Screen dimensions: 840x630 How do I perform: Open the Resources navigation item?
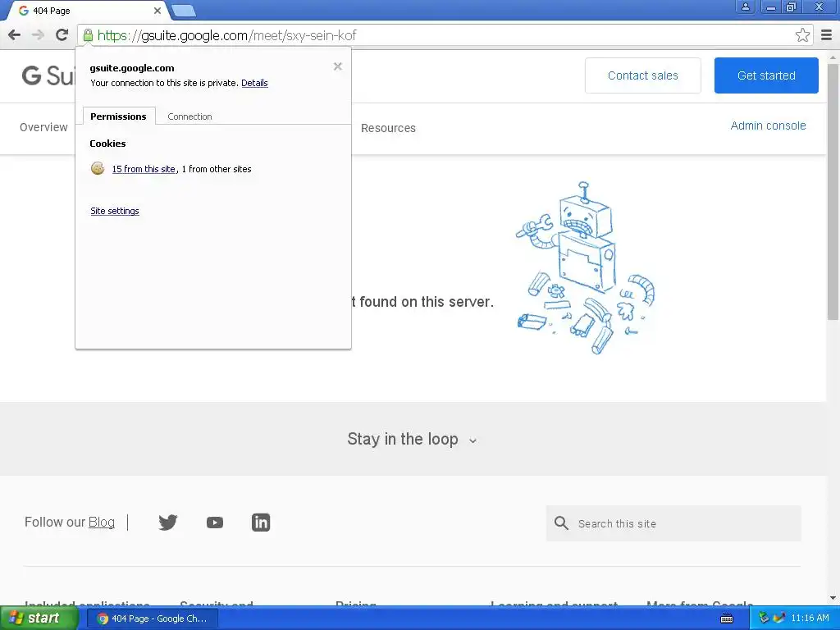pyautogui.click(x=388, y=128)
